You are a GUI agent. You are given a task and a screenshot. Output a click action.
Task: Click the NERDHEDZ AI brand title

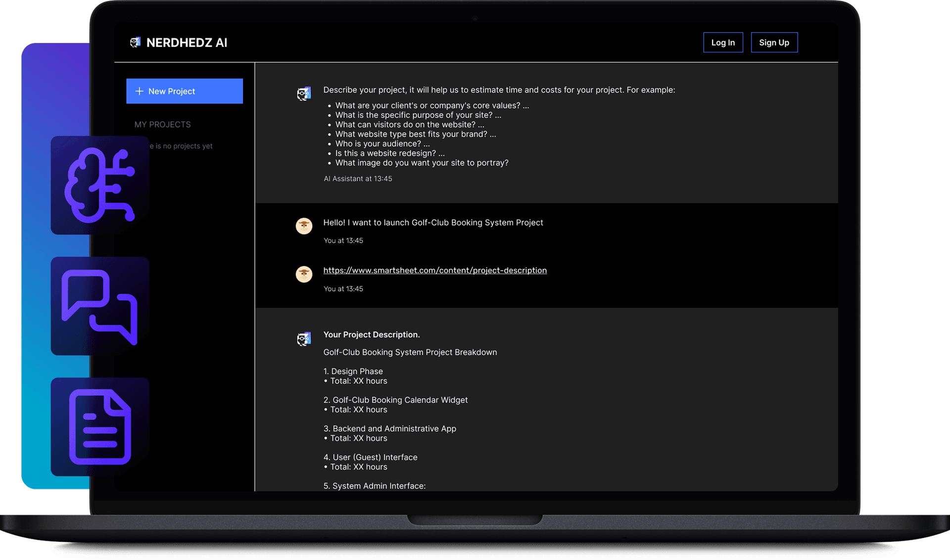(187, 43)
